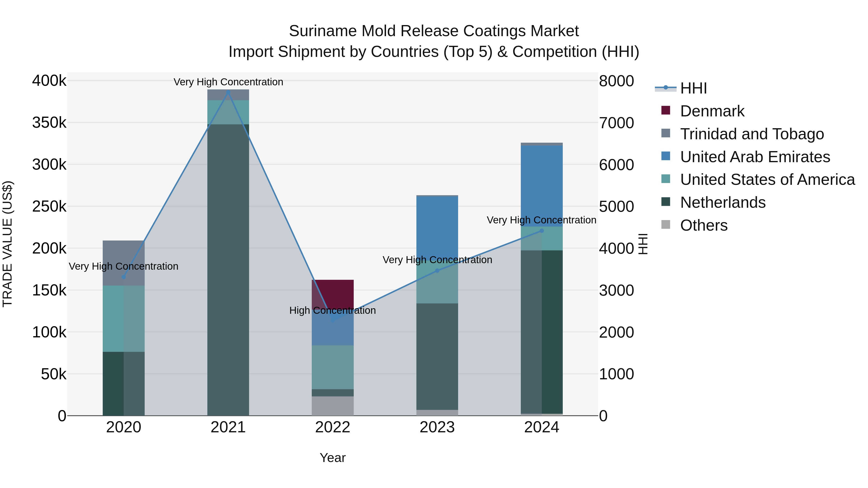Click the '400k' left axis tick label
868x488 pixels.
click(49, 81)
